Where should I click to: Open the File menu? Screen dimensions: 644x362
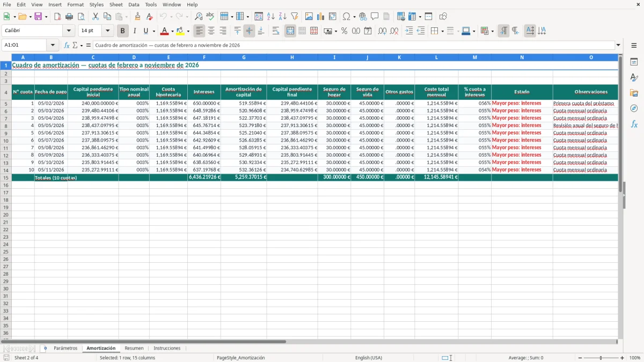pos(7,4)
